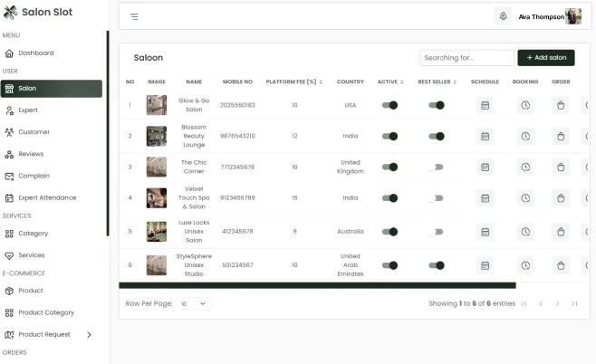596x364 pixels.
Task: Disable Active toggle for The Chic Corner
Action: click(x=389, y=167)
